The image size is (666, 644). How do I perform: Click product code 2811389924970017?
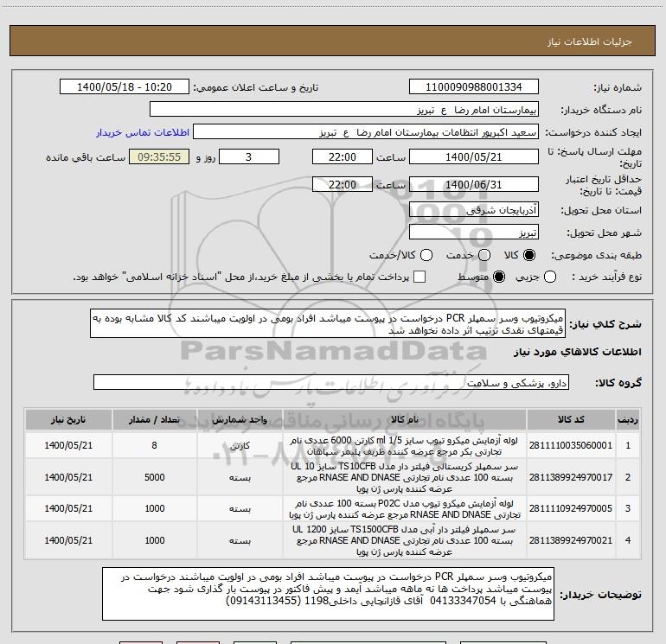click(571, 477)
